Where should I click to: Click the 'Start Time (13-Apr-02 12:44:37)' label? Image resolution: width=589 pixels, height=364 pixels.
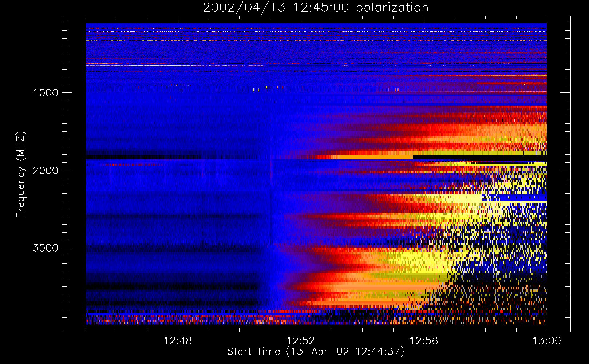pyautogui.click(x=316, y=352)
